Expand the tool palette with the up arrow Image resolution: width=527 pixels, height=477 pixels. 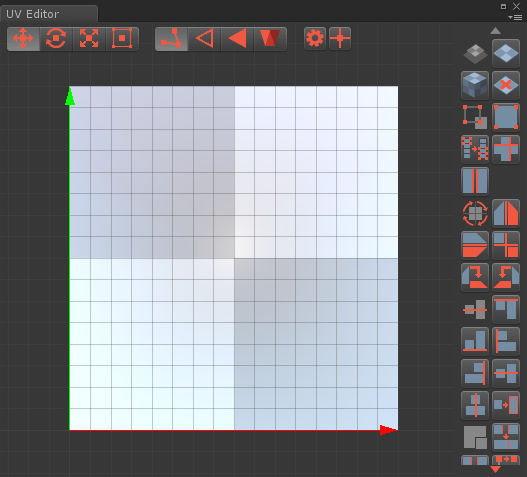tap(495, 31)
